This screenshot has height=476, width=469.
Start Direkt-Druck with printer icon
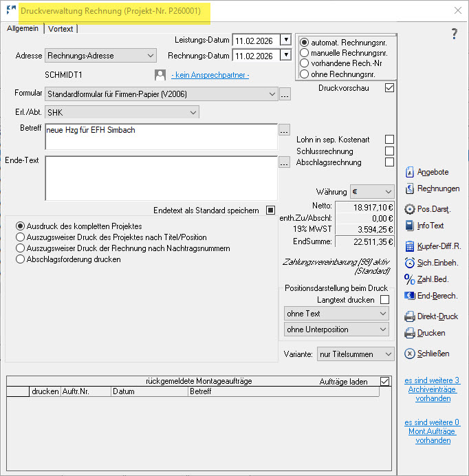click(x=409, y=316)
